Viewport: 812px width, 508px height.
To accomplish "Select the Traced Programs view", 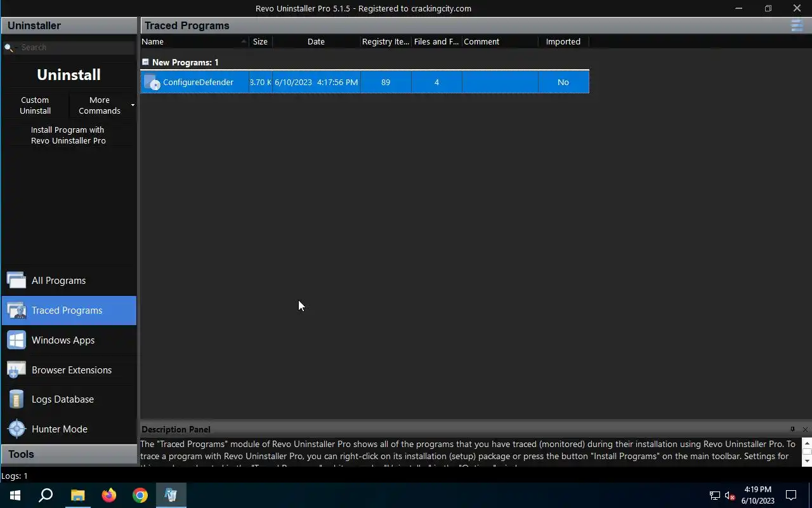I will [69, 310].
